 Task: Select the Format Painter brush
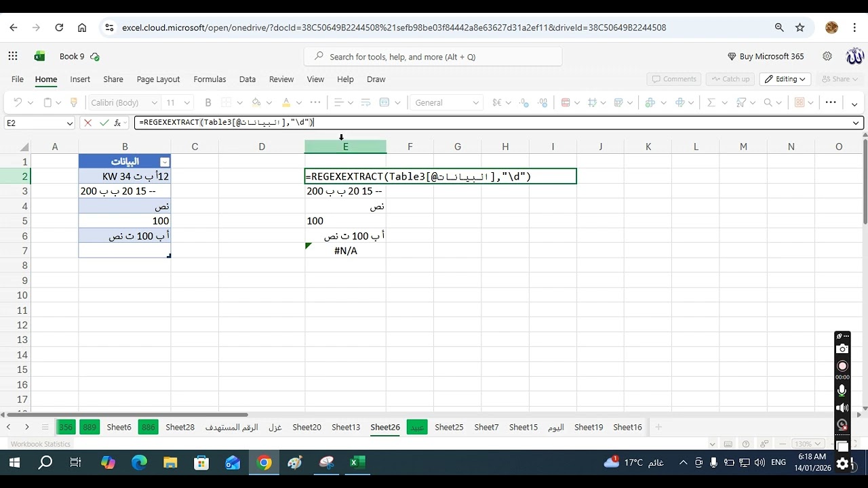tap(74, 102)
